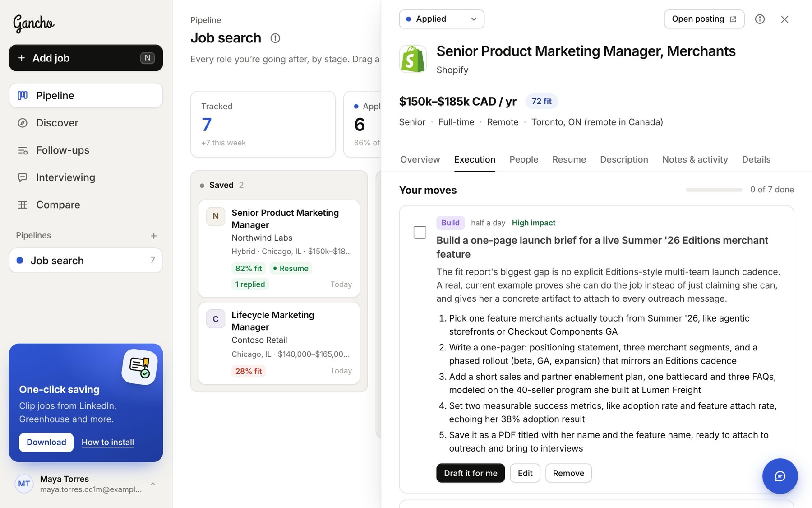Click the Tracked stats card
This screenshot has width=812, height=508.
[x=263, y=124]
